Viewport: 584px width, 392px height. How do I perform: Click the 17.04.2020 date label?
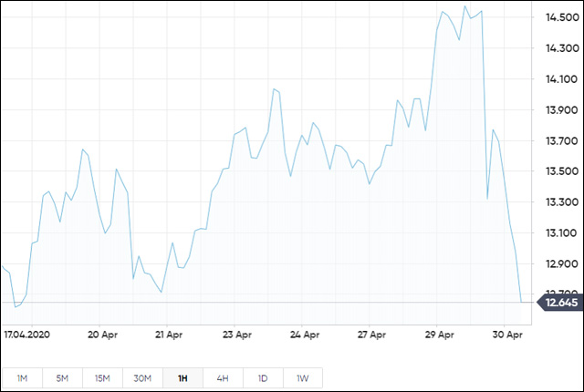coord(26,335)
